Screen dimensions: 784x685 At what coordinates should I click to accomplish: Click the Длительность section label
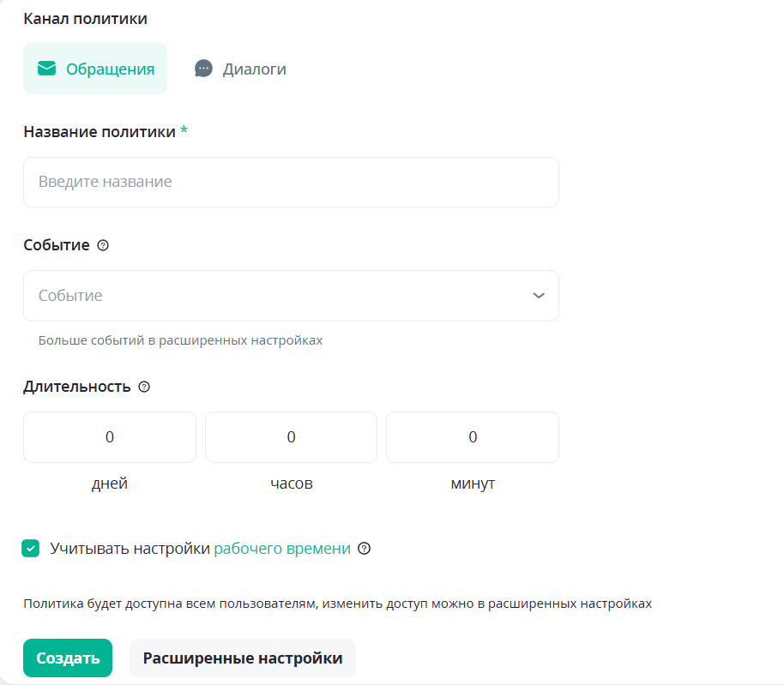point(77,387)
